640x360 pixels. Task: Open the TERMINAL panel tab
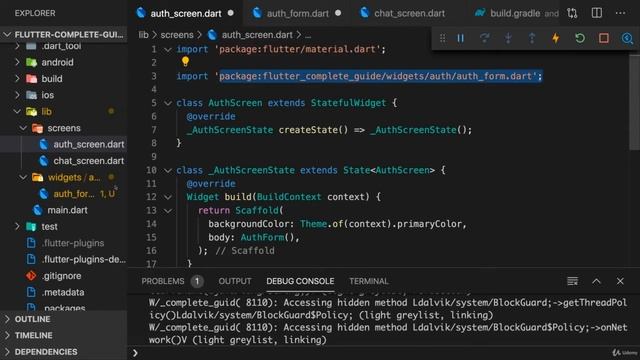coord(369,281)
